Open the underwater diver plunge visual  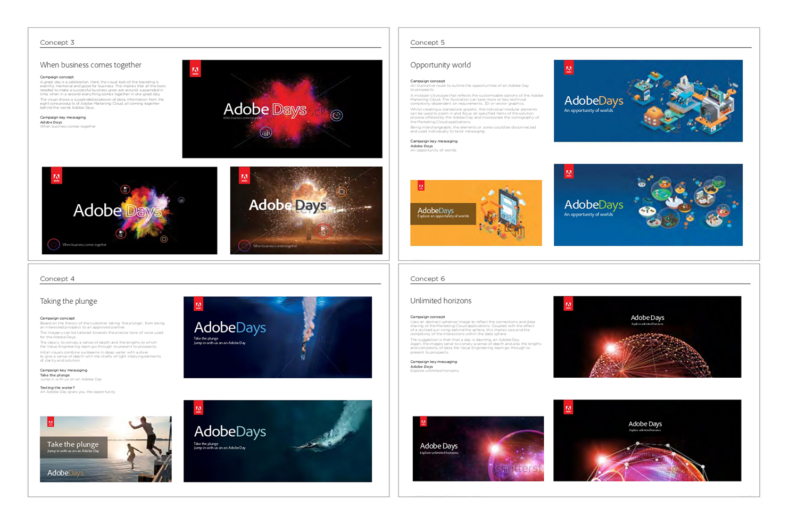click(278, 337)
